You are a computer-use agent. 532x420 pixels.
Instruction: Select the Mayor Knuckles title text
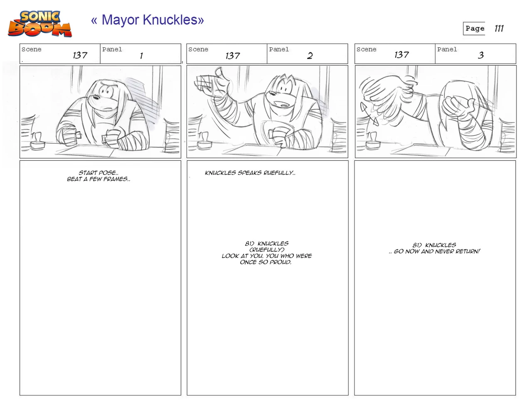(x=148, y=20)
